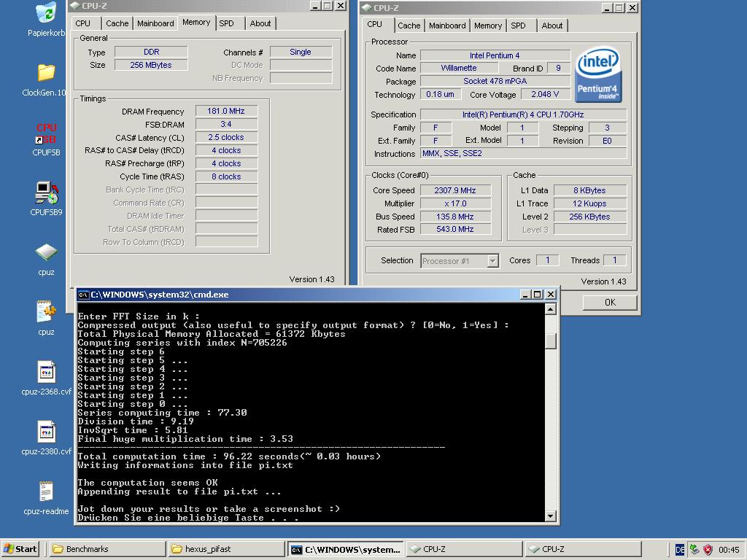Click the Package Socket 478 mPGA field
This screenshot has height=560, width=747.
click(x=495, y=81)
